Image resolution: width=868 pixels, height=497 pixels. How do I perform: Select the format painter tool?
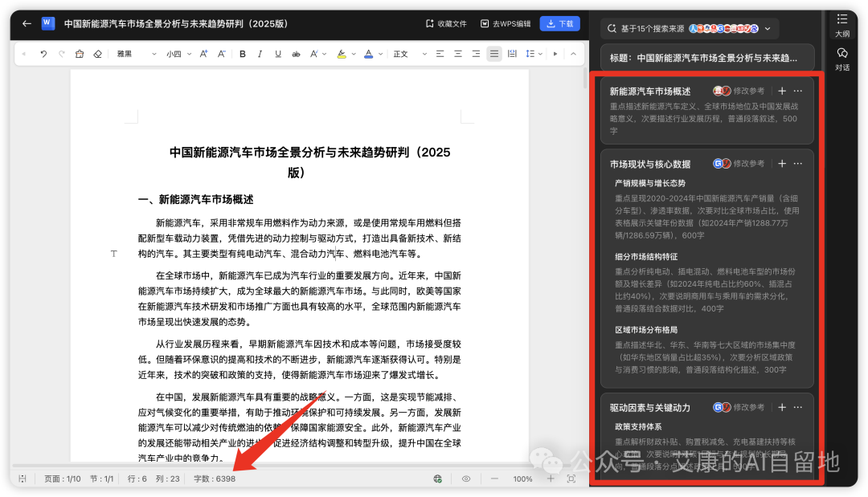[79, 54]
